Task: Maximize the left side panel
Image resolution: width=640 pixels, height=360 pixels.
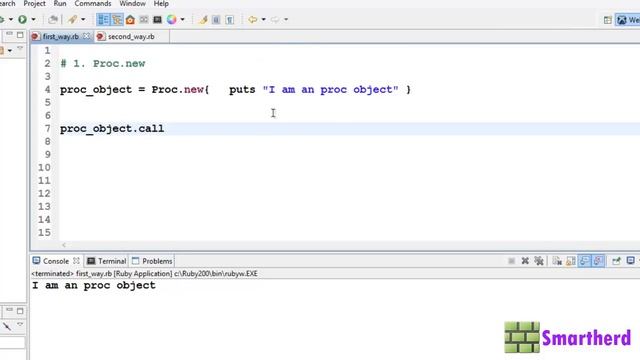Action: point(20,35)
